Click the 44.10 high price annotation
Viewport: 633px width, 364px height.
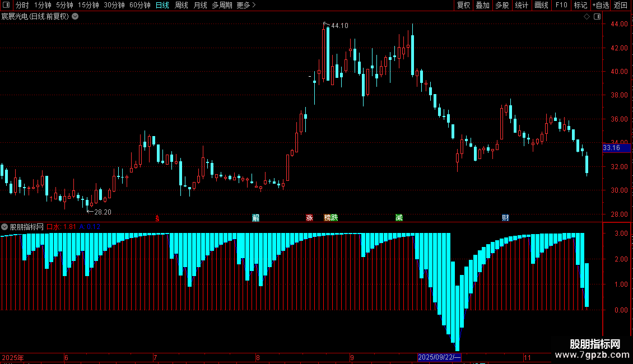click(x=339, y=25)
